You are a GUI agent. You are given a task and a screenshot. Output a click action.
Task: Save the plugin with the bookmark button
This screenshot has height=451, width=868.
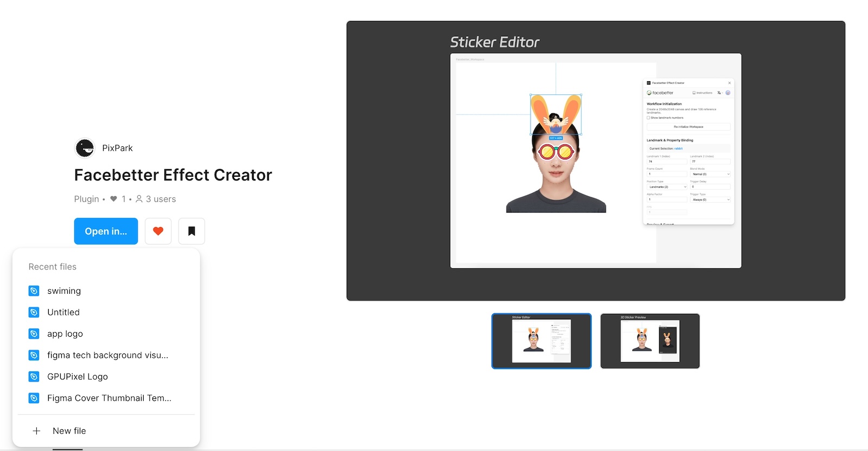coord(192,231)
